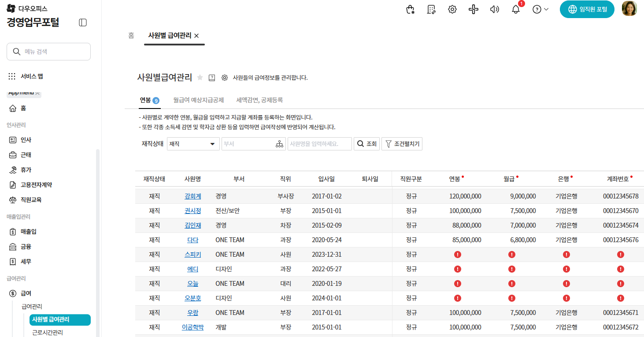
Task: Click the 조회 search button
Action: click(366, 144)
